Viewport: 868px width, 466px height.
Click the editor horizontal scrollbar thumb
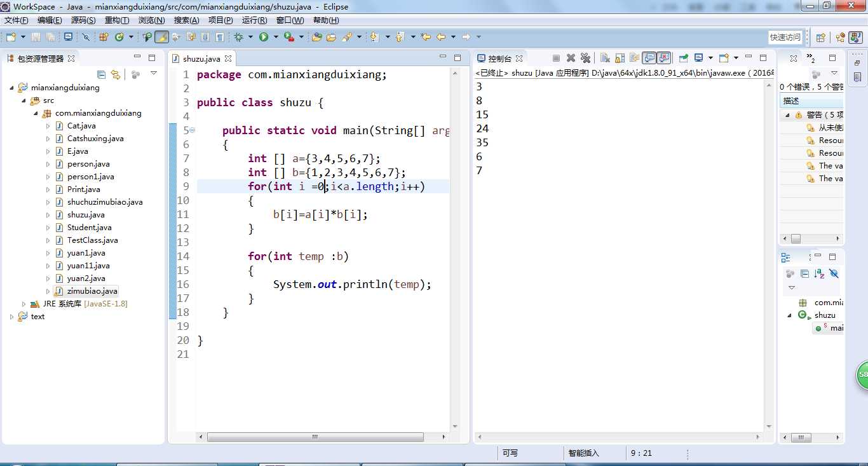pyautogui.click(x=315, y=437)
